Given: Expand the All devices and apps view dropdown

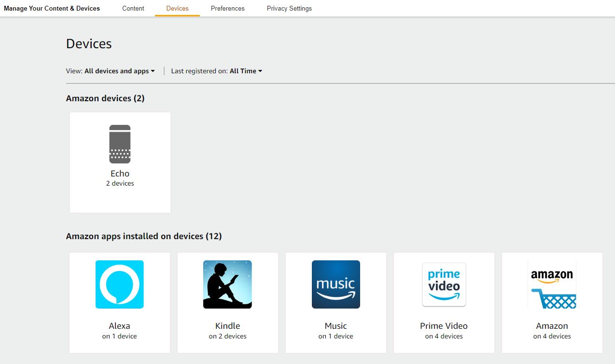Looking at the screenshot, I should tap(120, 71).
